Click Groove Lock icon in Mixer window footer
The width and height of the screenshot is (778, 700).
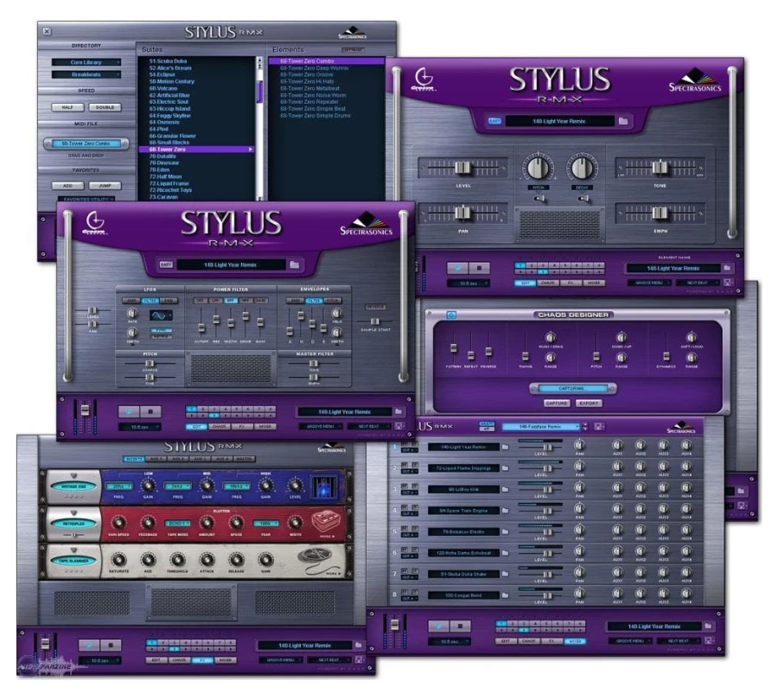[709, 641]
